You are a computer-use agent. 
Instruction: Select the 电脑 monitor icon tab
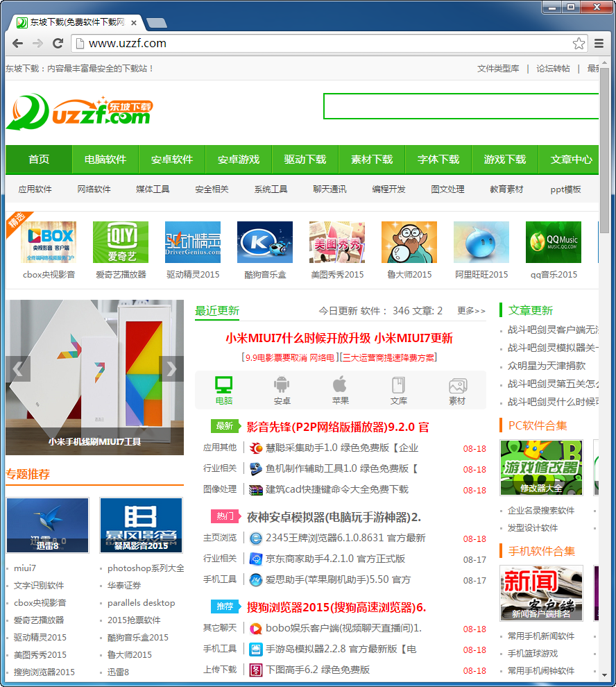click(224, 384)
